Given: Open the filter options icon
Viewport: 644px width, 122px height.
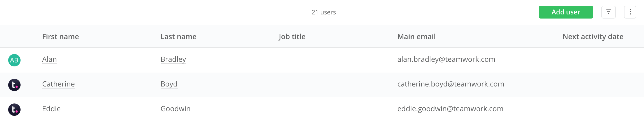Looking at the screenshot, I should [609, 12].
